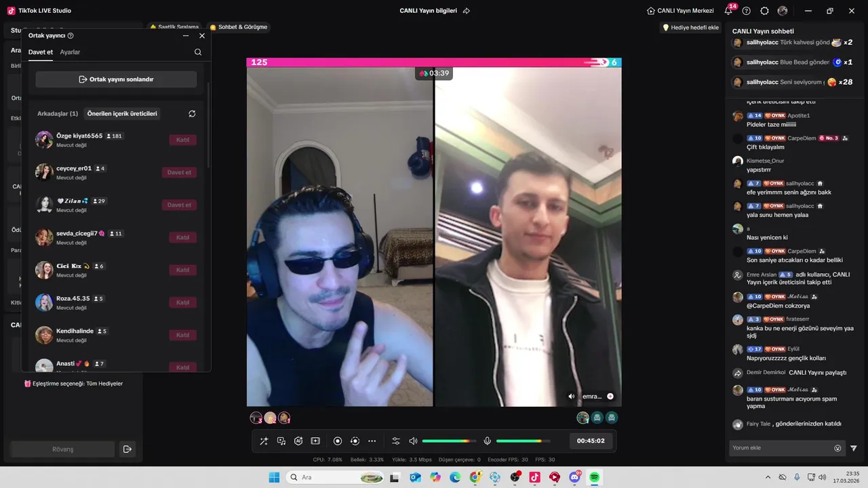Open Sohbet & Görüşme tab

click(239, 27)
